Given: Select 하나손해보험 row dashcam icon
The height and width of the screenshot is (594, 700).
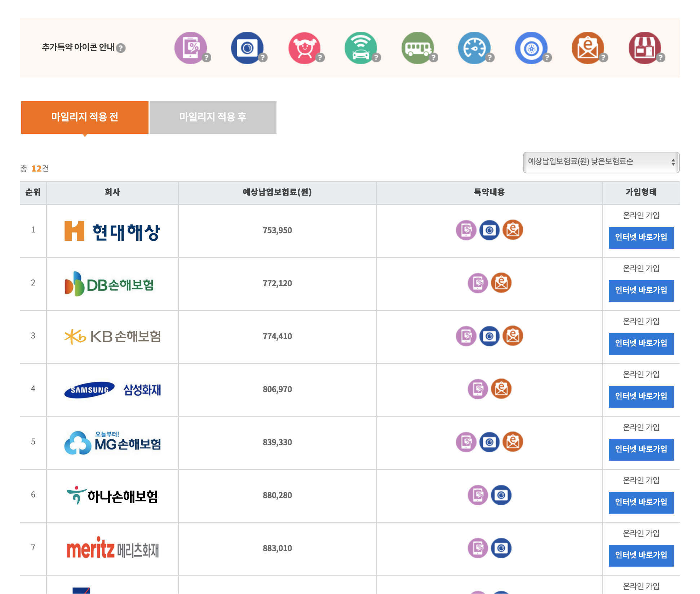Looking at the screenshot, I should 501,495.
